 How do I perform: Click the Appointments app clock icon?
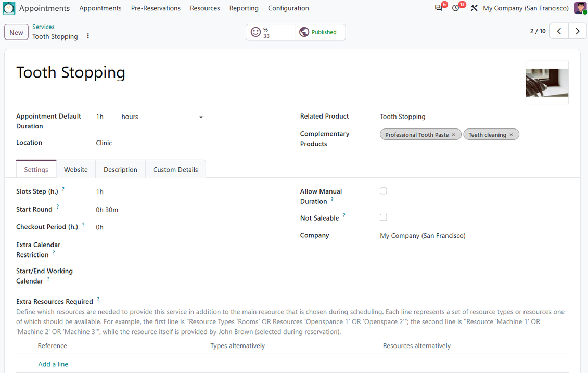[9, 8]
